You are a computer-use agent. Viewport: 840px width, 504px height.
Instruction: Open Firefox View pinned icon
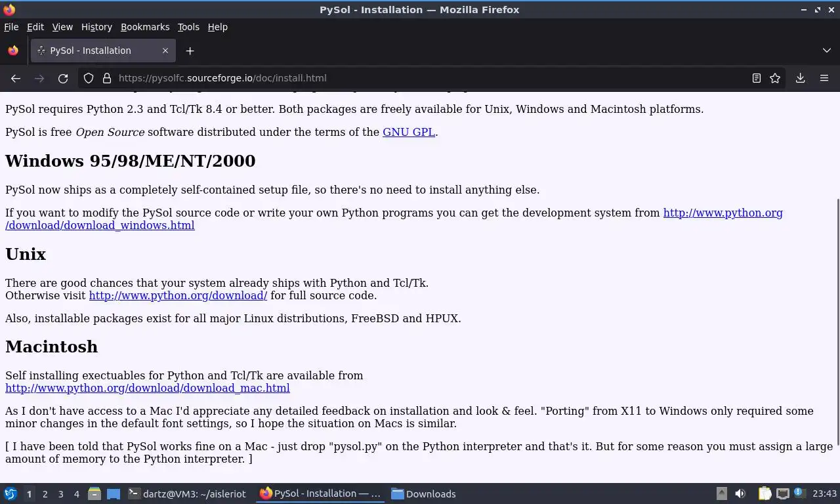(13, 51)
